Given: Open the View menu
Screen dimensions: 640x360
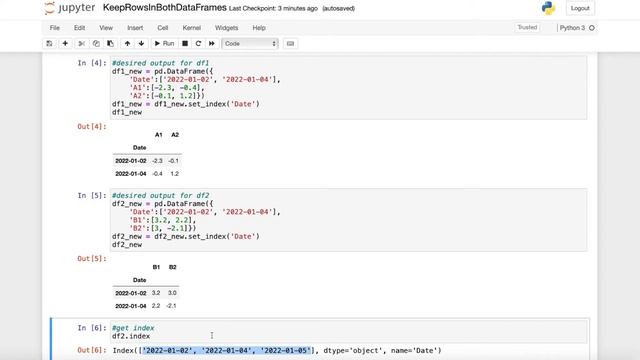Looking at the screenshot, I should point(106,28).
